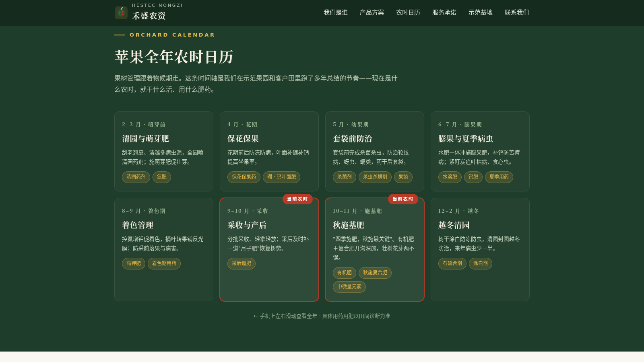This screenshot has width=644, height=362.
Task: Click the ORCHARD CALENDAR label
Action: [172, 35]
